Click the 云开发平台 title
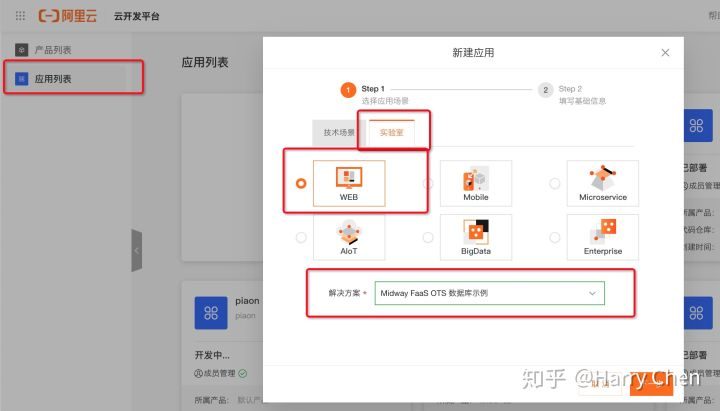This screenshot has width=720, height=411. point(136,16)
